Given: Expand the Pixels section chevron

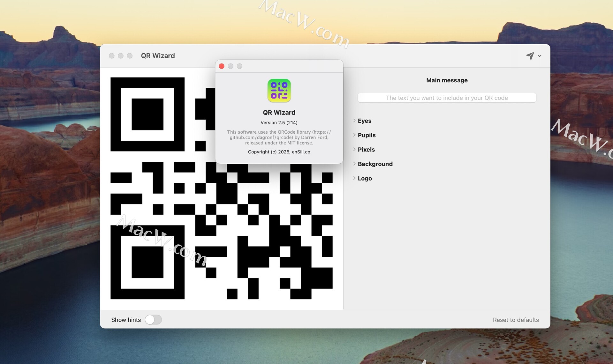Looking at the screenshot, I should [x=354, y=149].
